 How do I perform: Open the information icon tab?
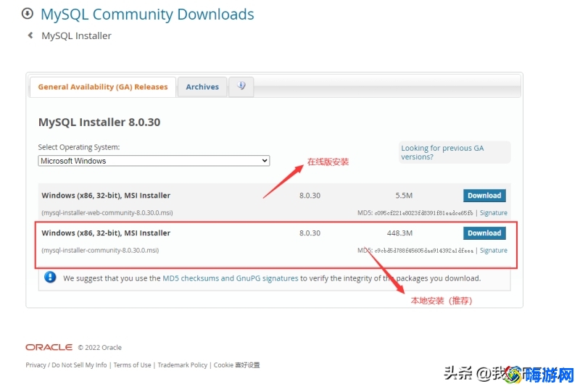point(241,86)
